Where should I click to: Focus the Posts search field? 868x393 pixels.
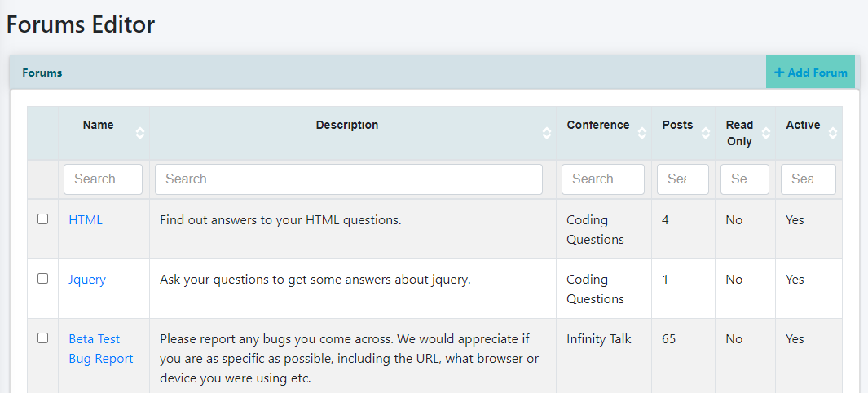pyautogui.click(x=682, y=179)
